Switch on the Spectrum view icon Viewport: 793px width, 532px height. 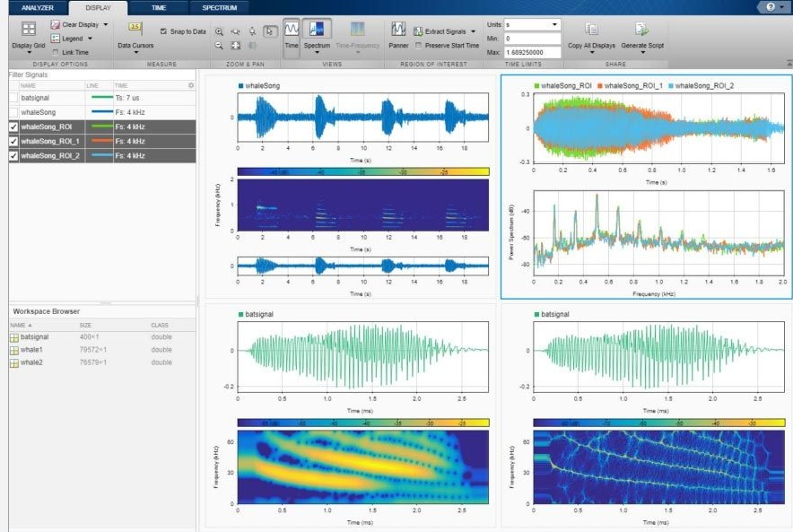[317, 29]
